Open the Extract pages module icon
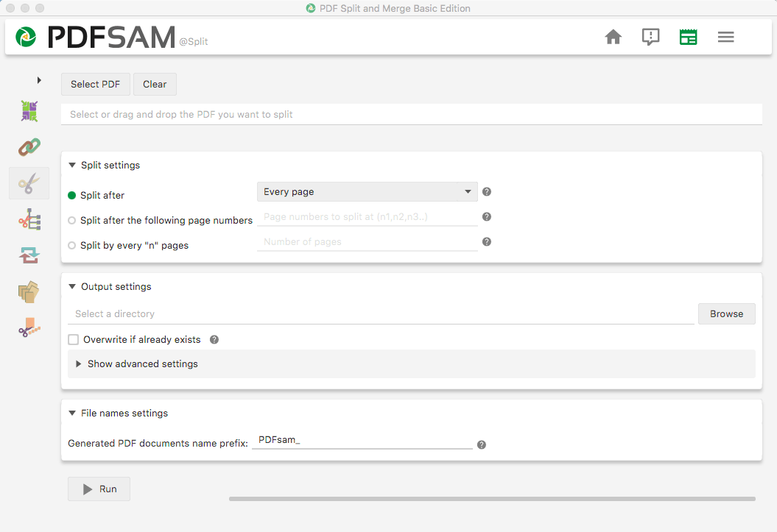Viewport: 777px width, 532px height. click(29, 291)
